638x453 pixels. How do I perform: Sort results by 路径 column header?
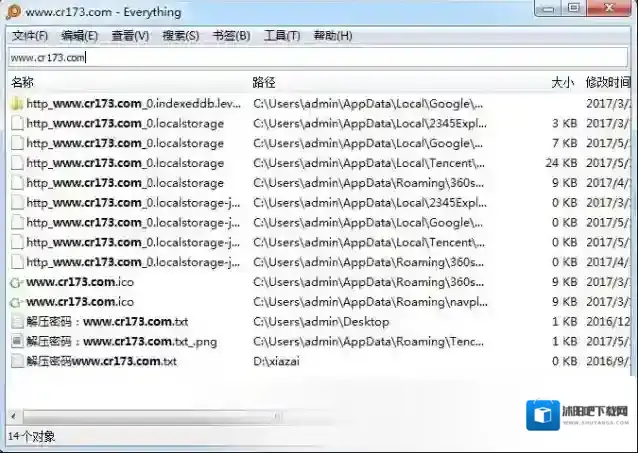point(264,83)
